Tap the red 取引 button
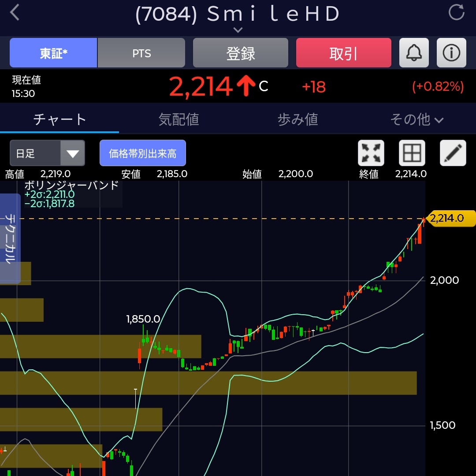 pyautogui.click(x=344, y=53)
